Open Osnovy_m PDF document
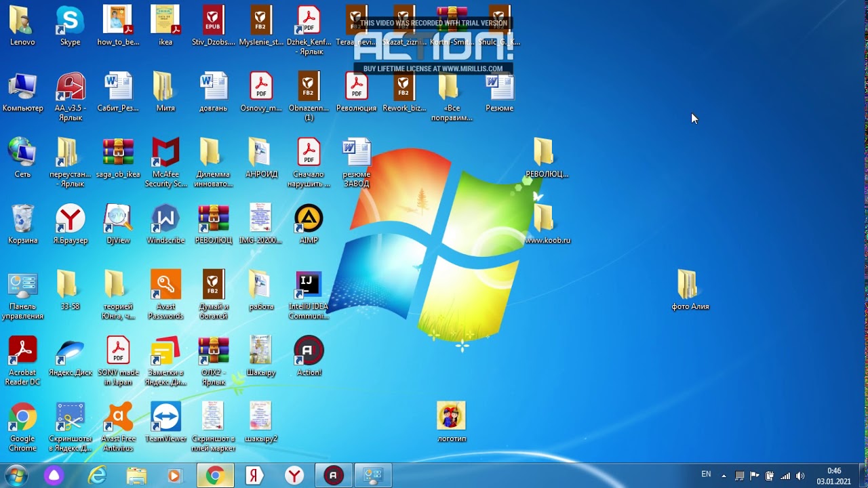 [261, 91]
